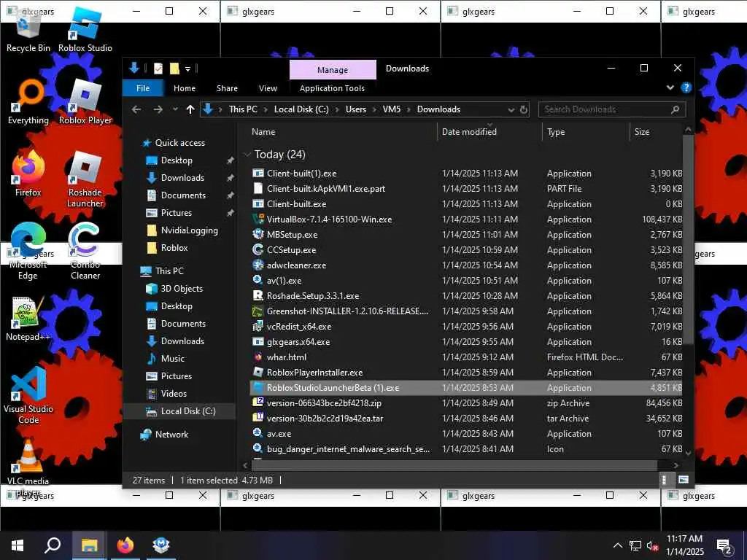This screenshot has width=747, height=560.
Task: Open Visual Studio Code desktop shortcut
Action: [x=28, y=396]
